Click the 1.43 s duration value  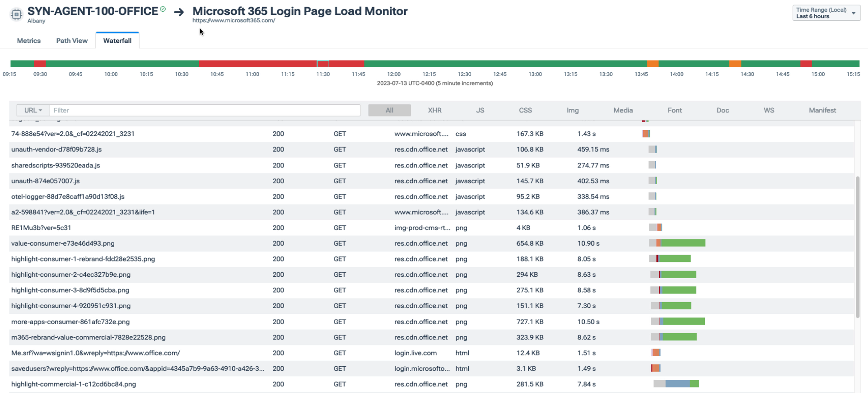[587, 134]
